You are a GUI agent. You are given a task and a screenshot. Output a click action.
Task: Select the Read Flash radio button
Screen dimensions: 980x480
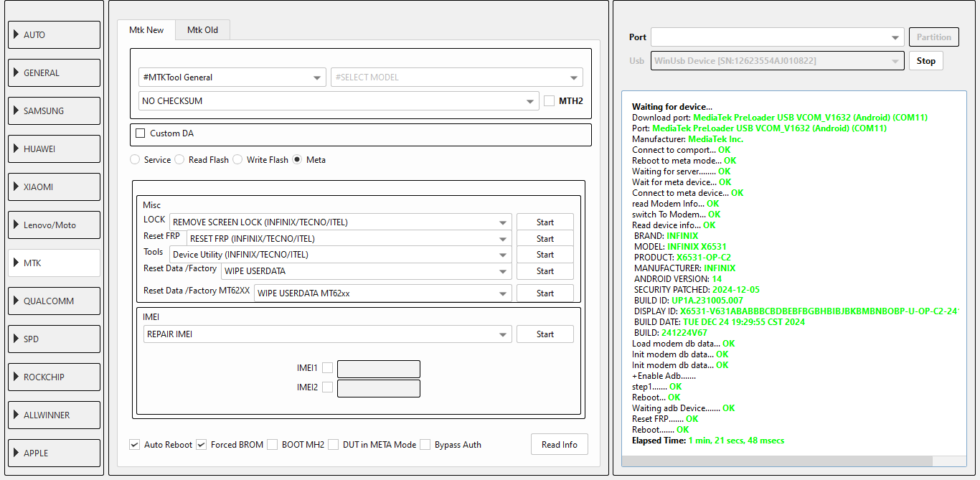(x=179, y=159)
